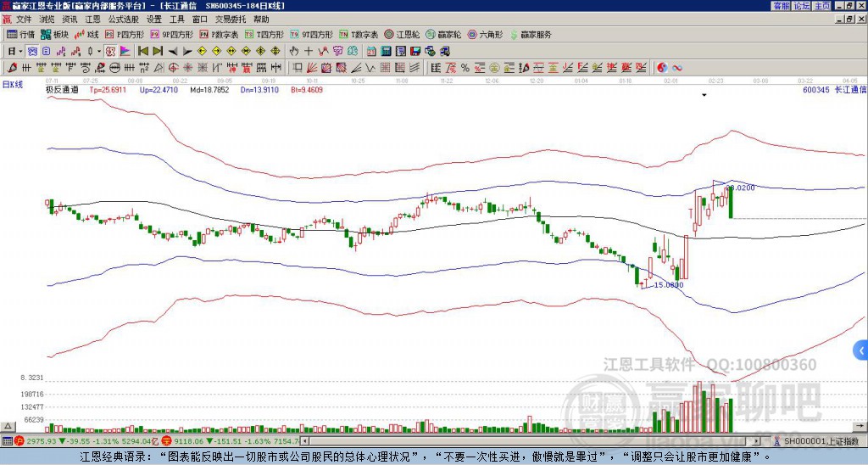Open the 9P四方形 square tool

tap(171, 34)
